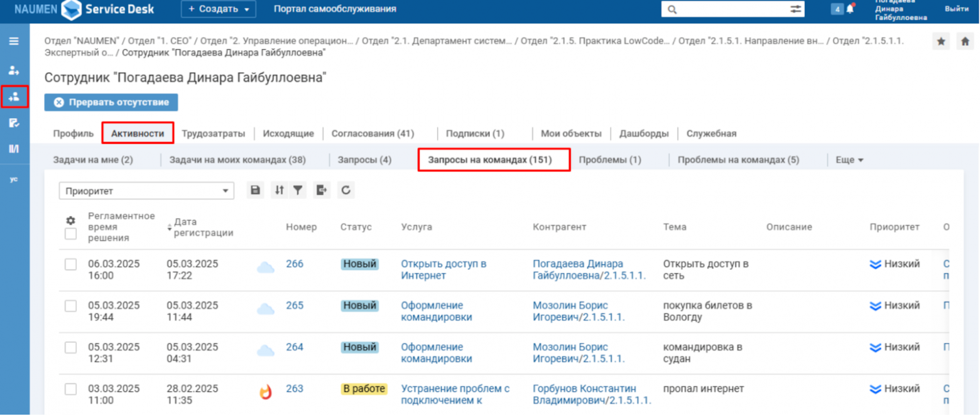The width and height of the screenshot is (980, 415).
Task: Click the first person-with-arrow sidebar icon
Action: click(14, 70)
